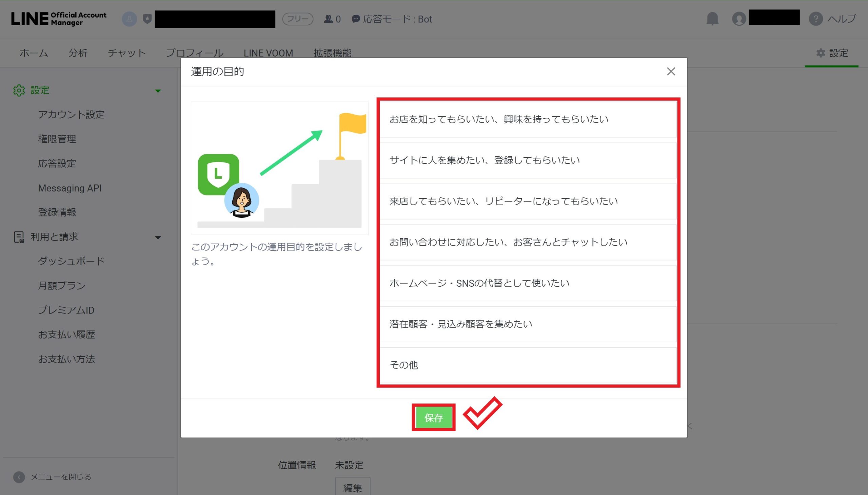
Task: Collapse the 利用と請求 section arrow
Action: 158,237
